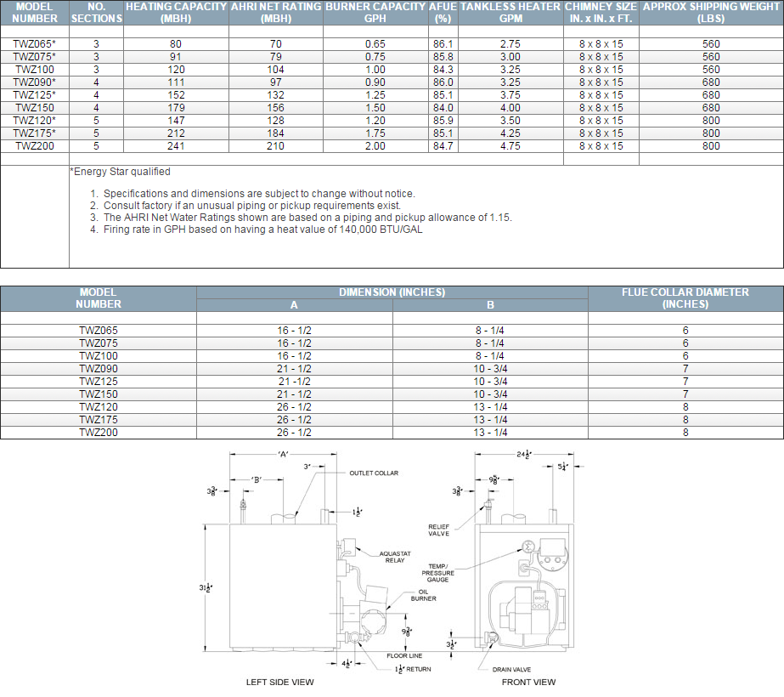Click the OUTLET COLLAR label in the diagram
The image size is (784, 697).
(x=374, y=473)
